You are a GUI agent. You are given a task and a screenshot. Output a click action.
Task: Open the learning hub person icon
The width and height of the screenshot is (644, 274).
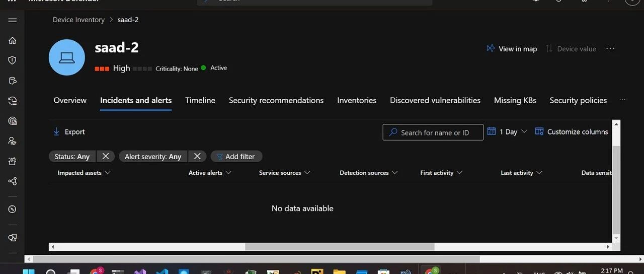[13, 141]
